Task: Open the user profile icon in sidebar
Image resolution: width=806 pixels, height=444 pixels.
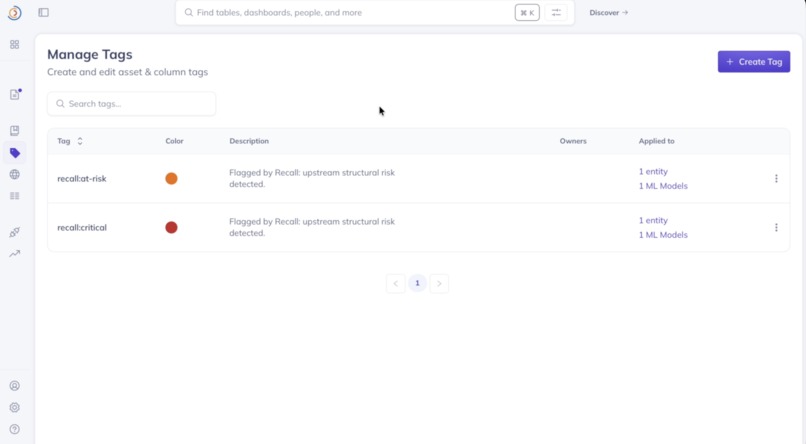Action: click(14, 386)
